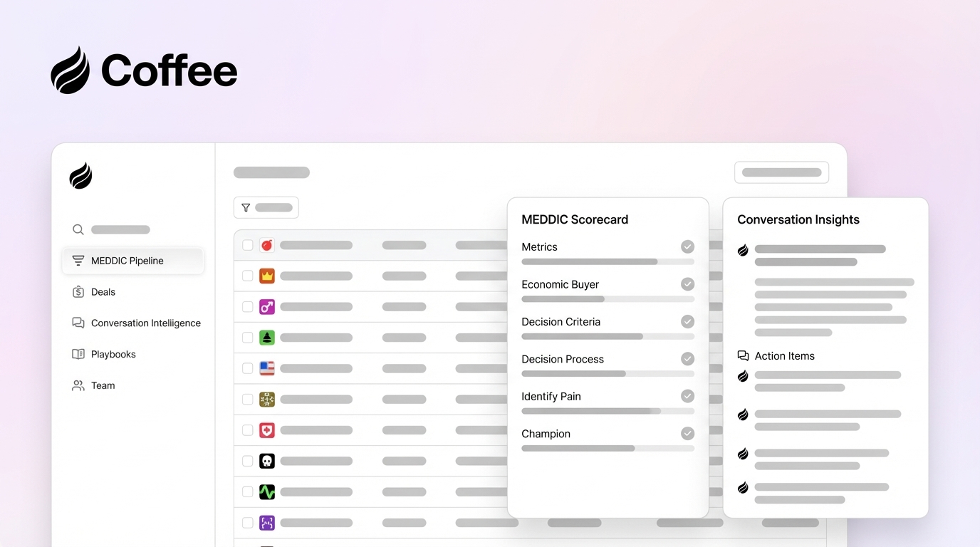980x547 pixels.
Task: Click the green waveform company icon
Action: [x=267, y=491]
